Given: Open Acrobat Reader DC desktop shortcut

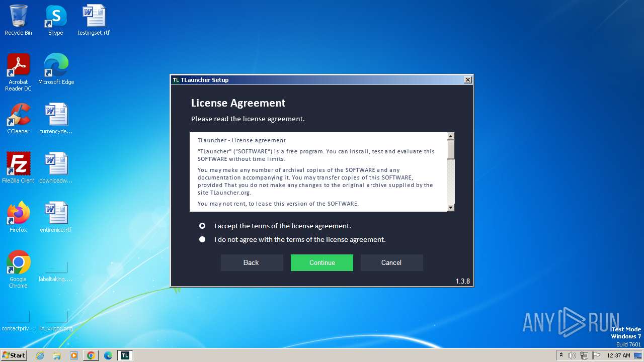Looking at the screenshot, I should [18, 72].
